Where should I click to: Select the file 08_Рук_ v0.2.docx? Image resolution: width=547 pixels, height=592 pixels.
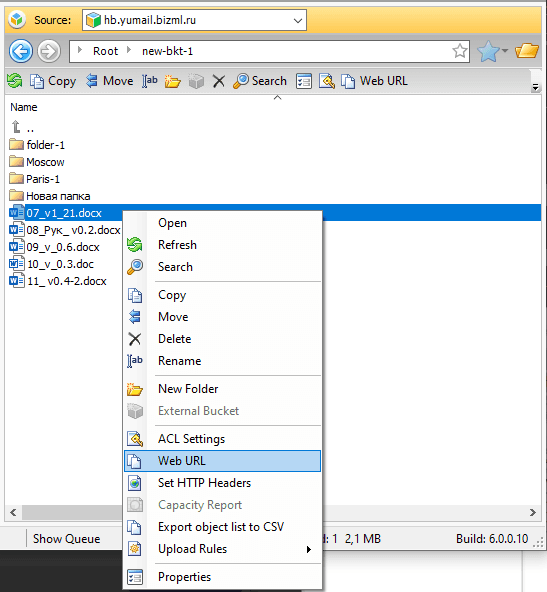[x=65, y=230]
